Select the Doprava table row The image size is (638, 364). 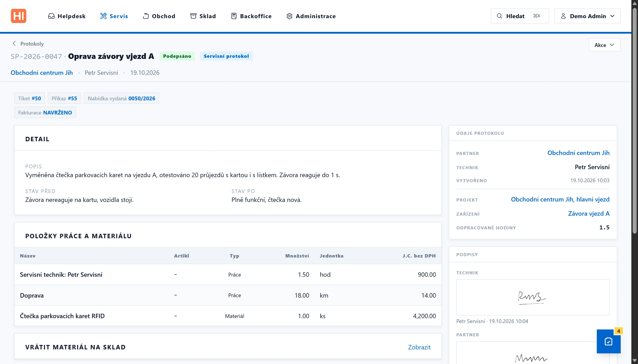(228, 295)
